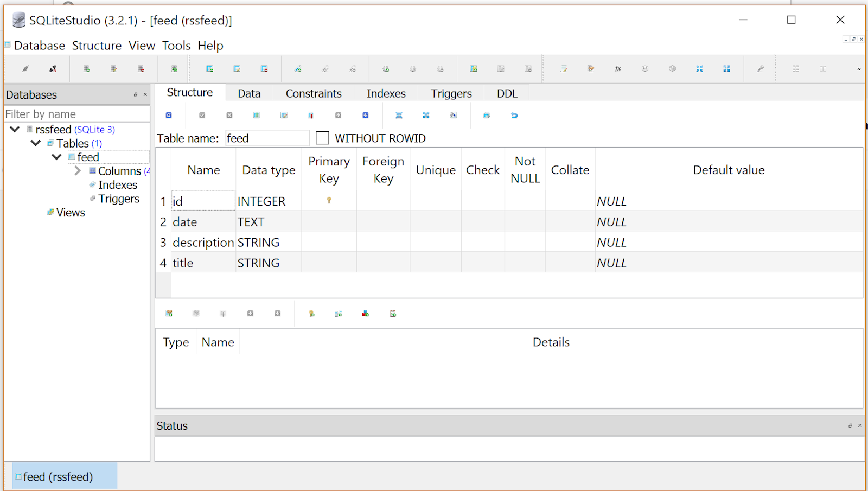Click the Move column up arrow icon
Image resolution: width=868 pixels, height=491 pixels.
coord(338,115)
